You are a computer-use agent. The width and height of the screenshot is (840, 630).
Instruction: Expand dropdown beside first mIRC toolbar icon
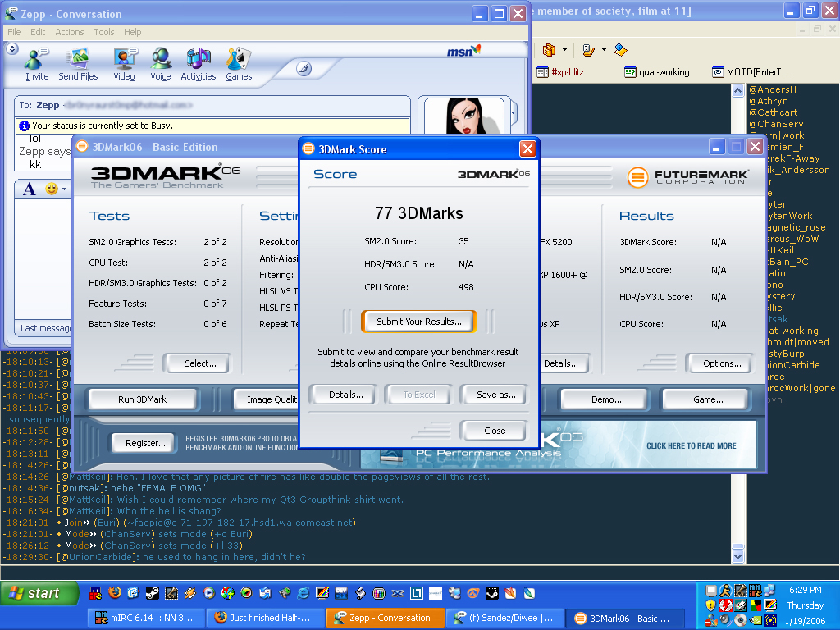pyautogui.click(x=564, y=50)
